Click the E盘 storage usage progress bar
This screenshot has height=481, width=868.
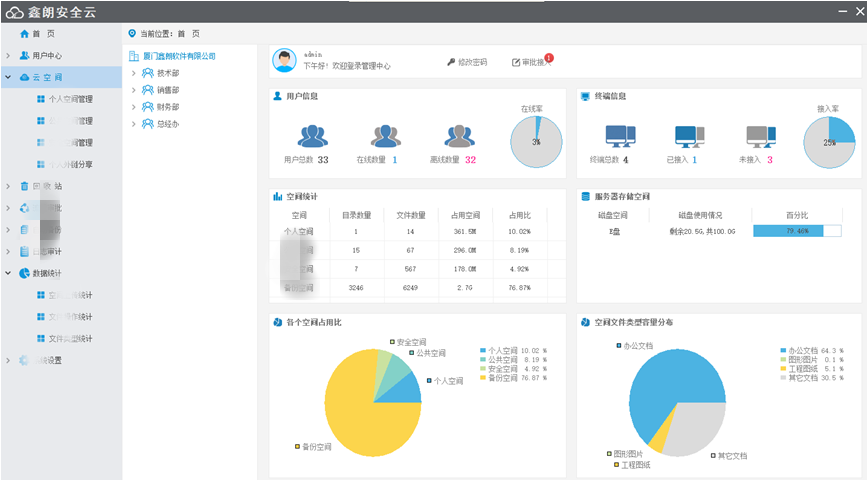pos(796,231)
